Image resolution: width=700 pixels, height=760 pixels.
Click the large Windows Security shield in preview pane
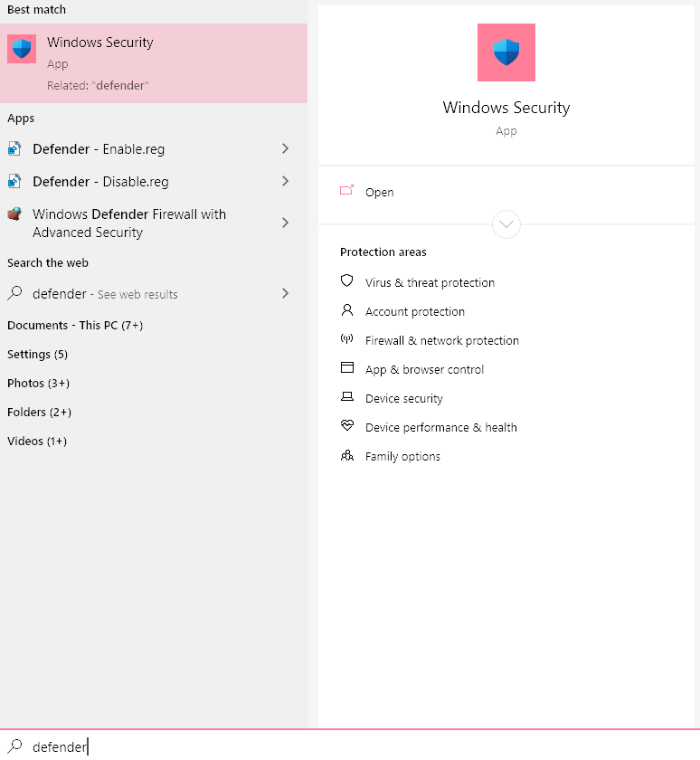tap(506, 52)
